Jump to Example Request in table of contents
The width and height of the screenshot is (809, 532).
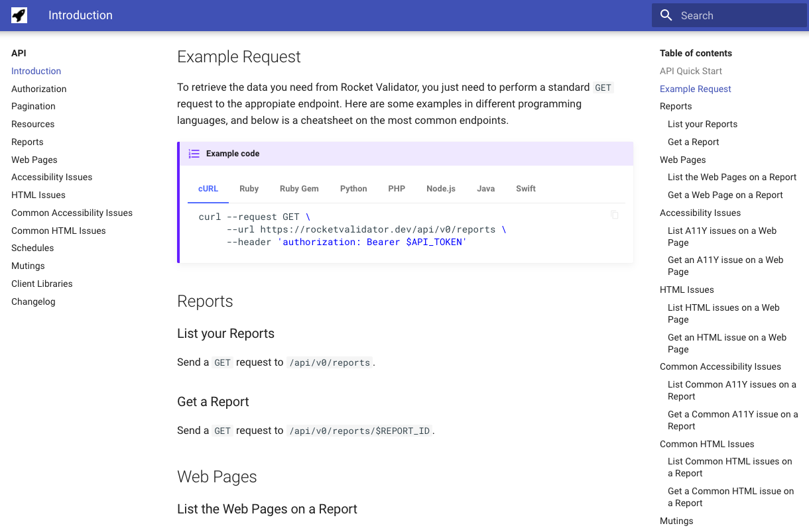[696, 89]
